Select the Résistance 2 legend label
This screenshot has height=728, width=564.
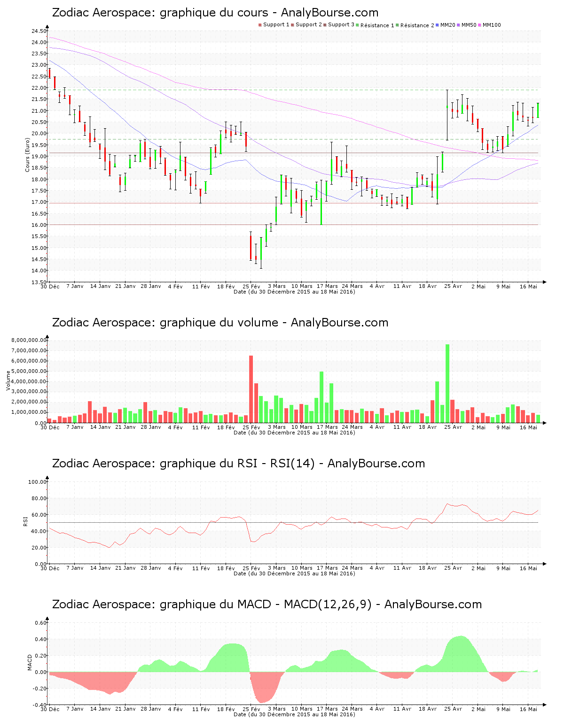(x=417, y=25)
